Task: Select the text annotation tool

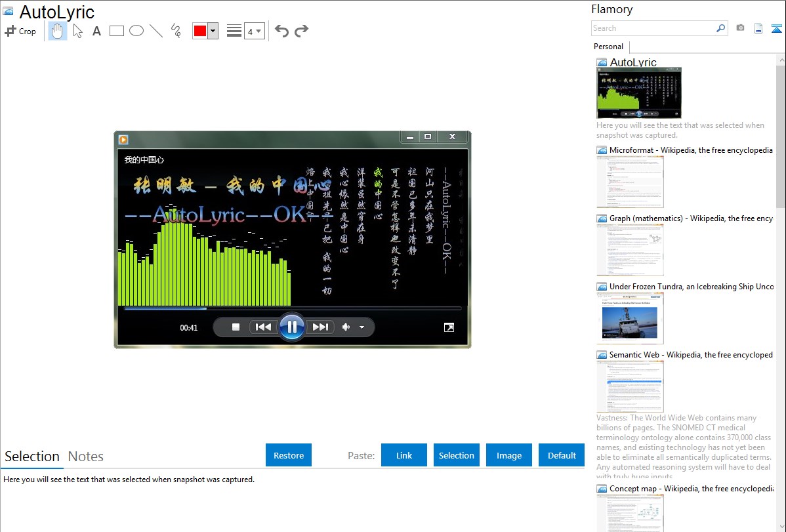Action: [96, 31]
